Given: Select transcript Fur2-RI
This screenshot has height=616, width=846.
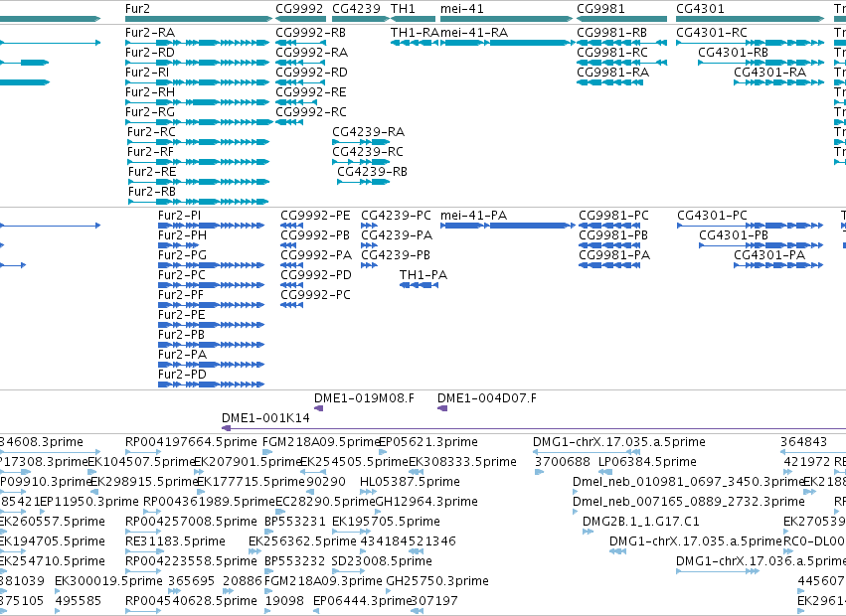Looking at the screenshot, I should (x=198, y=82).
